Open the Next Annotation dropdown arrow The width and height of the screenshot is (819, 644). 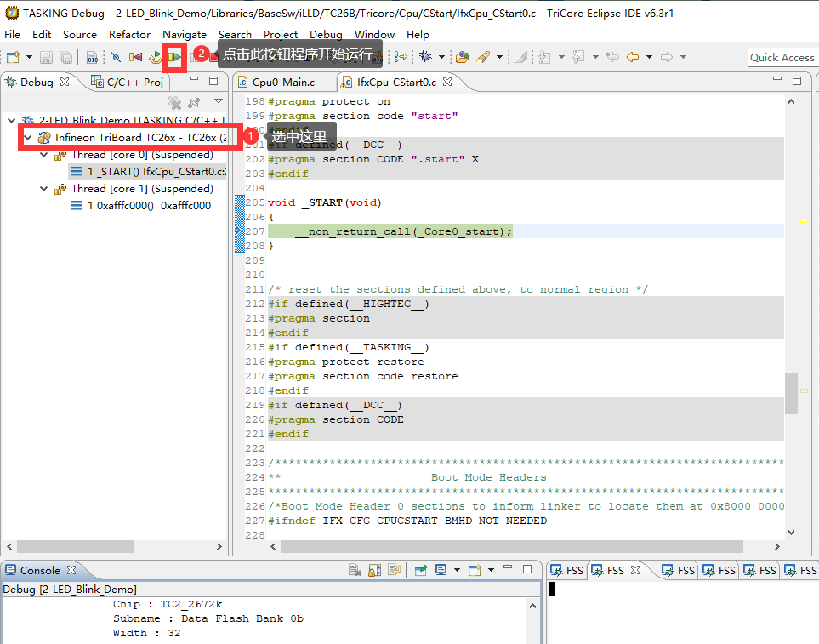point(561,57)
